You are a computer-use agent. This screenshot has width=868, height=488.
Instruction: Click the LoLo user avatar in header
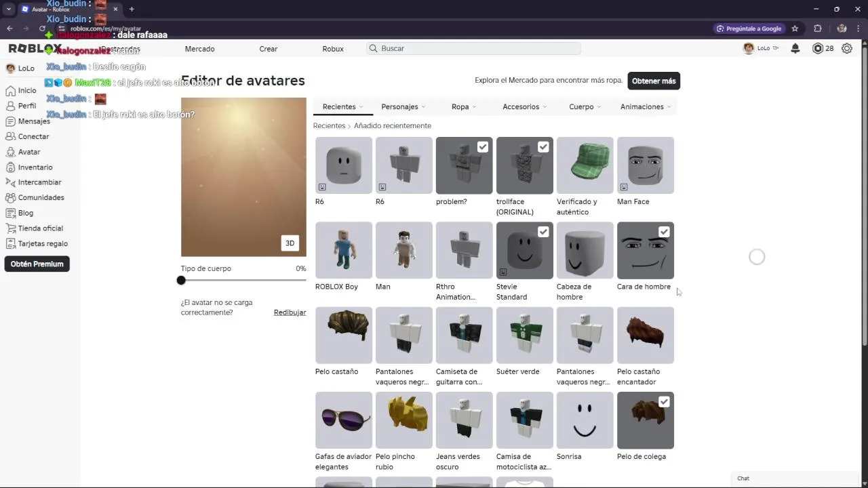click(x=749, y=49)
